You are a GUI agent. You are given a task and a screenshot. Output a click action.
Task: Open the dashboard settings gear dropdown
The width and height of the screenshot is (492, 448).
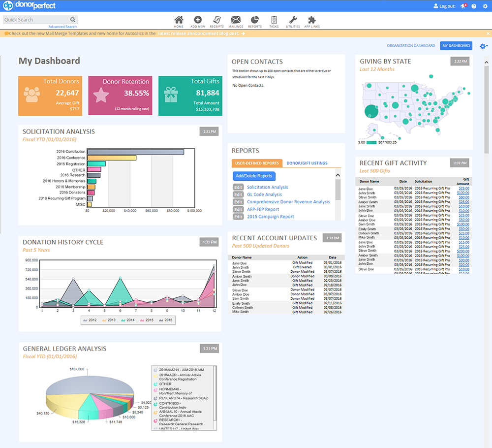pos(483,45)
